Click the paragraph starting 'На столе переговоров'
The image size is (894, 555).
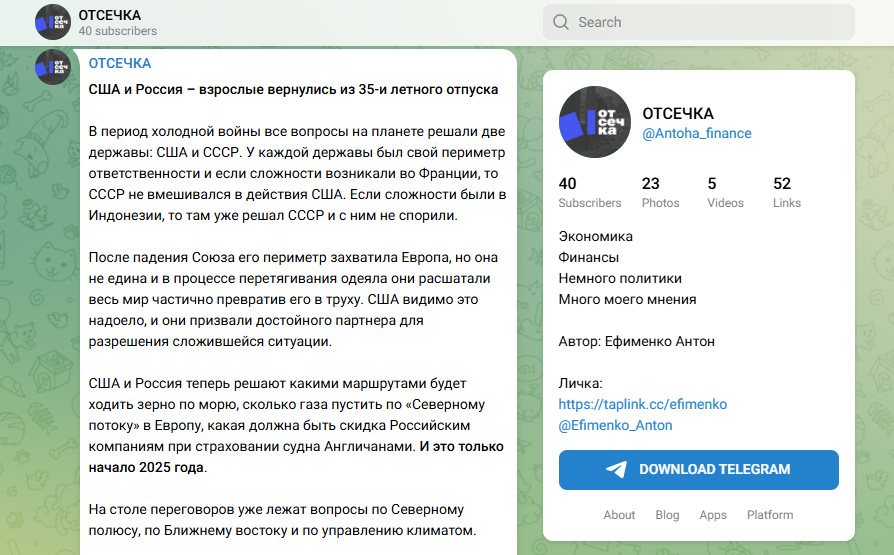coord(282,520)
